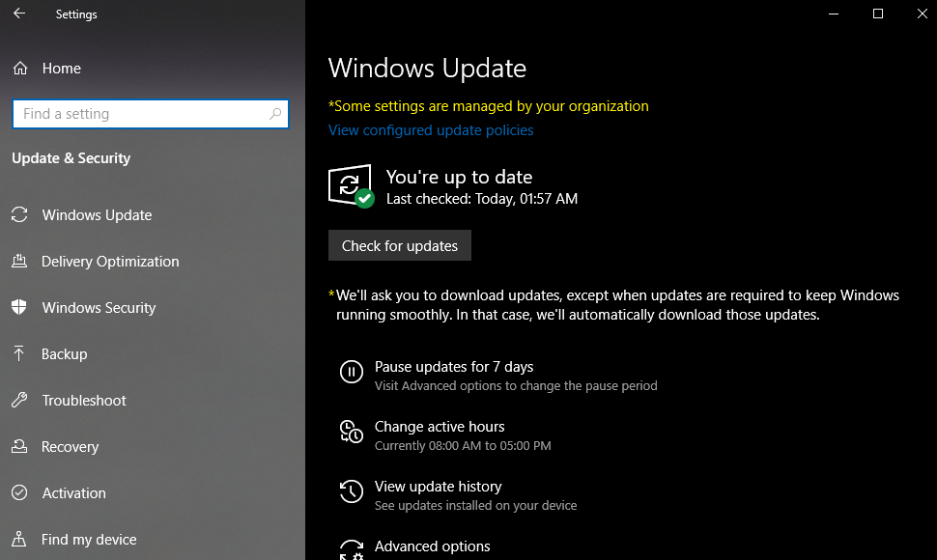Image resolution: width=937 pixels, height=560 pixels.
Task: Click the Pause updates for 7 days icon
Action: [352, 372]
